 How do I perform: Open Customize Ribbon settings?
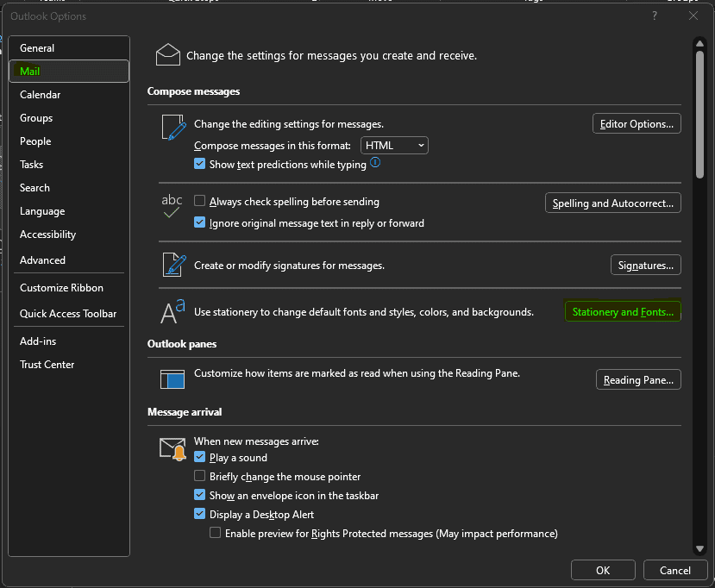click(69, 288)
